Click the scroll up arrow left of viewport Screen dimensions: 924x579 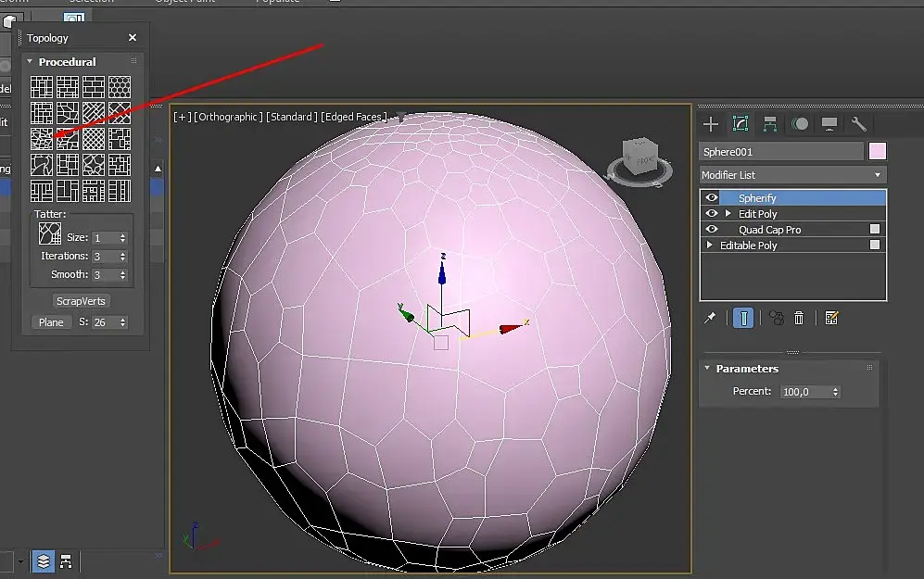pyautogui.click(x=158, y=169)
